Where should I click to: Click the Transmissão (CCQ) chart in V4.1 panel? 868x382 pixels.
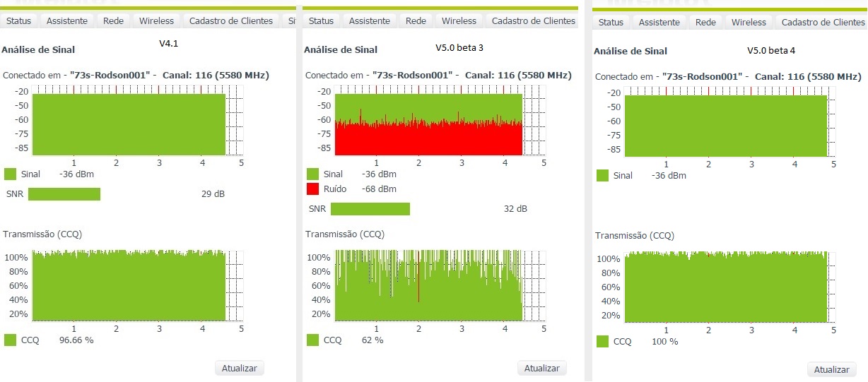coord(129,286)
